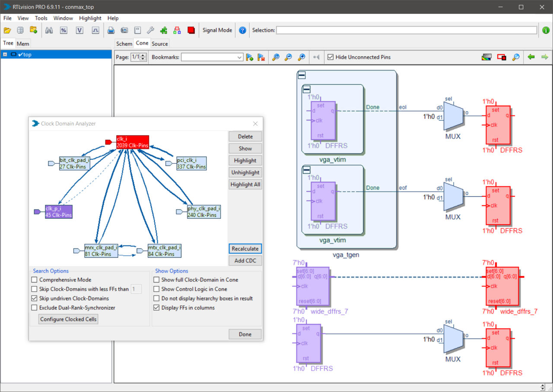The height and width of the screenshot is (392, 553).
Task: Click the binoculars search icon in toolbar
Action: click(x=49, y=30)
